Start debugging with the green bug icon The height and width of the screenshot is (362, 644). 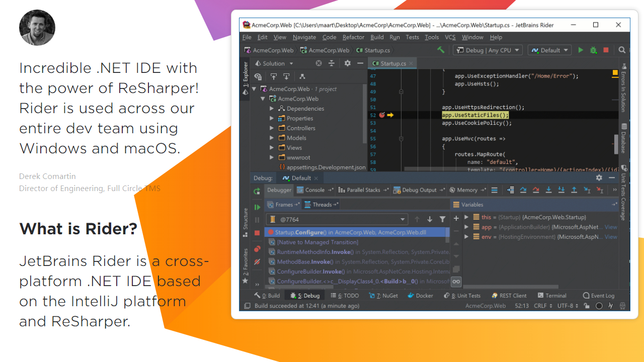coord(593,50)
